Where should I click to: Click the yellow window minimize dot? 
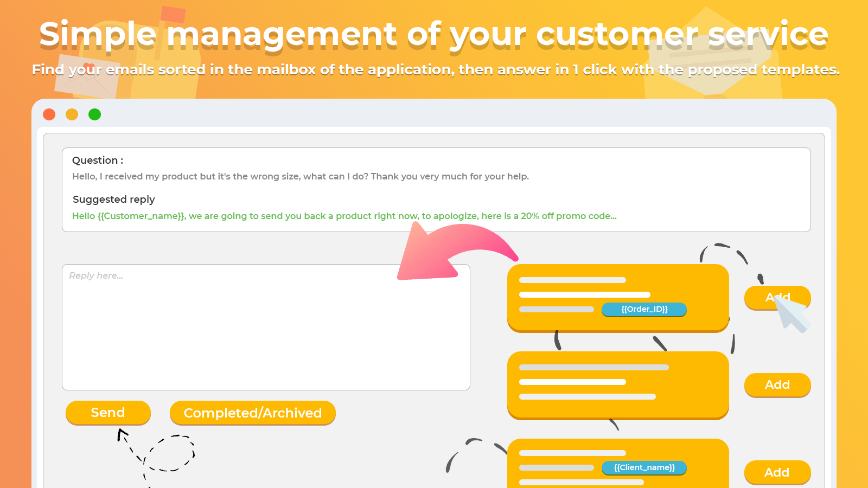pos(72,114)
